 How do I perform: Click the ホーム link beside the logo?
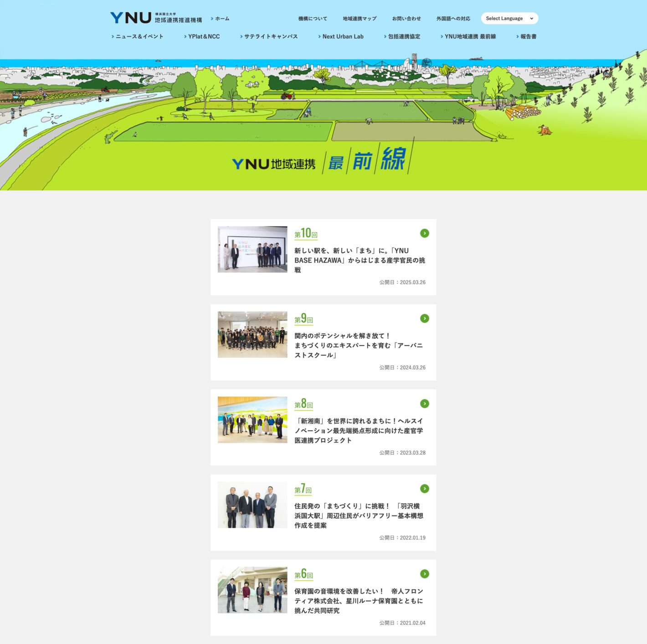pos(222,19)
